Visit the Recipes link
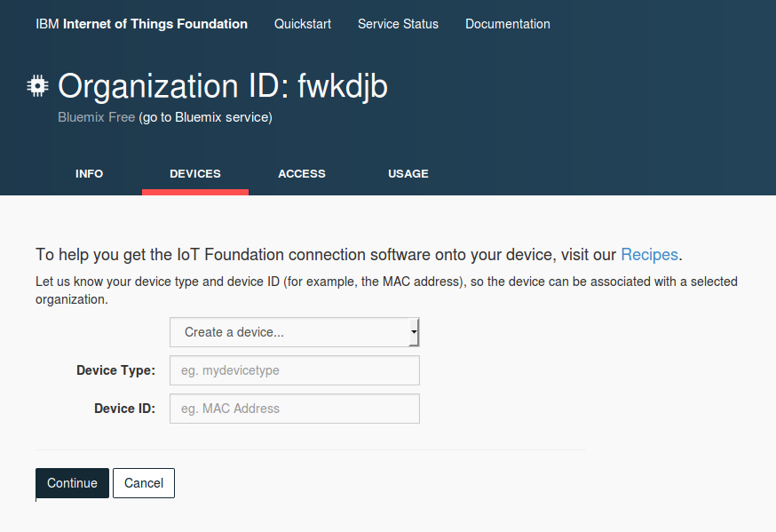The height and width of the screenshot is (532, 776). point(649,254)
